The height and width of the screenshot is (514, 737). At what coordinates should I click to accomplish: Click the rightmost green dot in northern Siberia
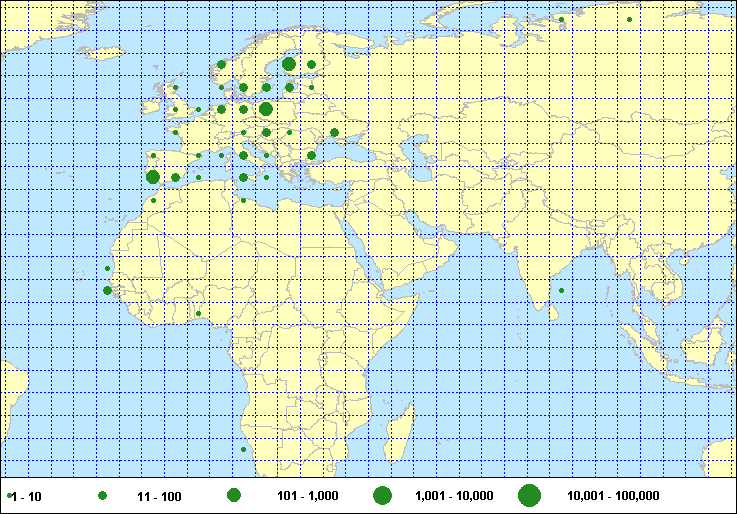629,19
